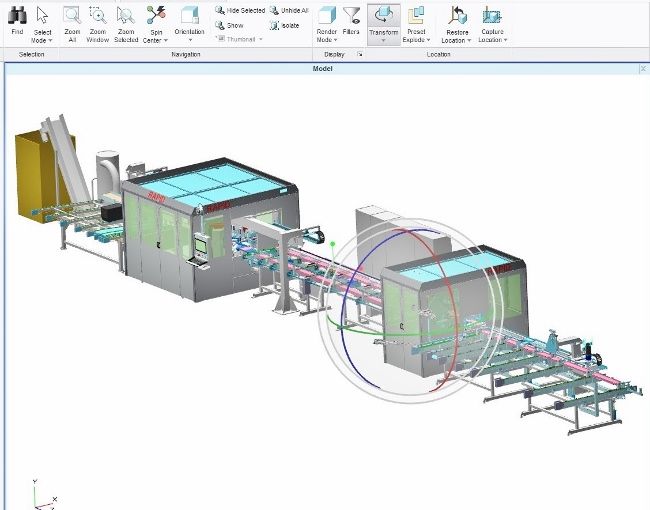Select the Zoom All tool

[72, 16]
